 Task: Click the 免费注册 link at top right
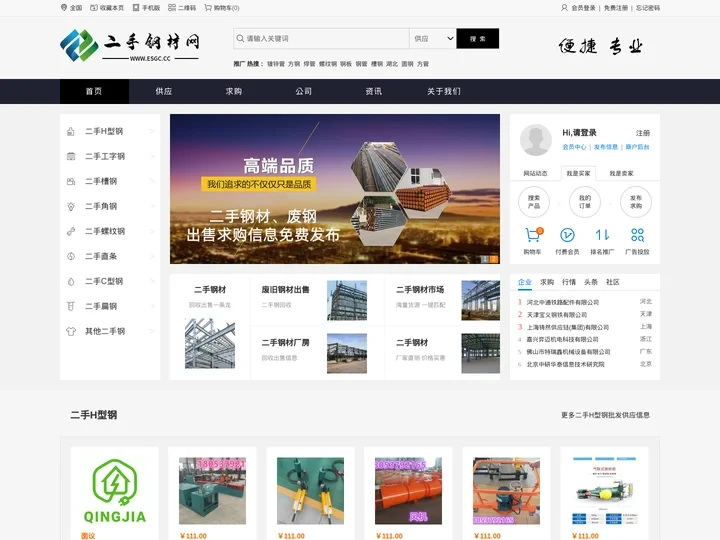[x=616, y=8]
